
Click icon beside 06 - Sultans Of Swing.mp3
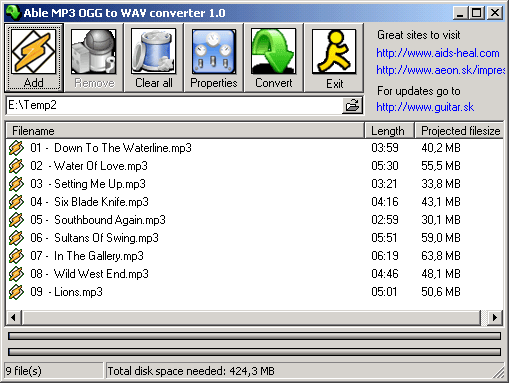coord(16,238)
